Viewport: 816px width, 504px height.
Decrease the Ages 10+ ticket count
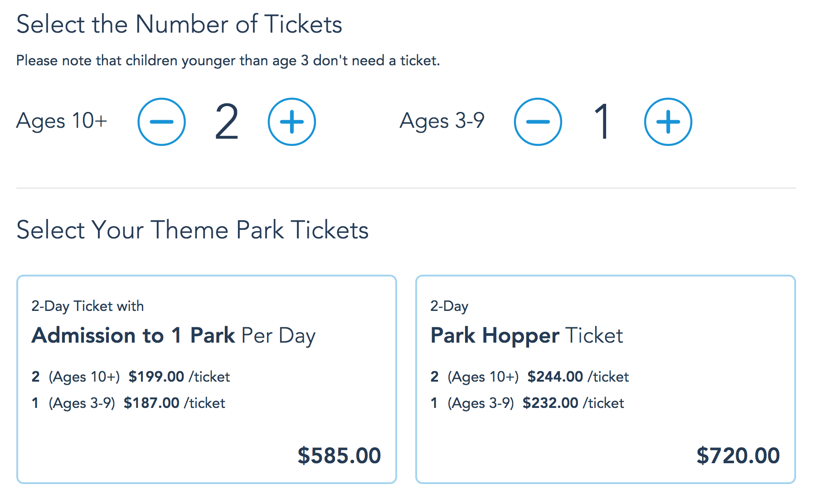161,122
